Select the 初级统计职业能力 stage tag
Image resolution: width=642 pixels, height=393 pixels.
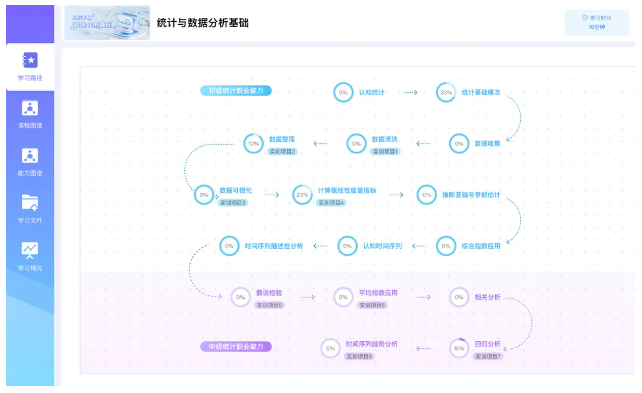point(236,90)
